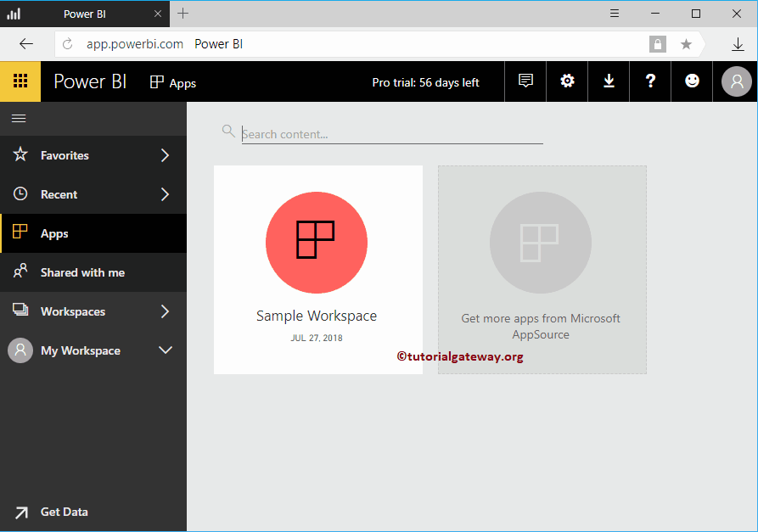Click the My Workspace avatar icon
The width and height of the screenshot is (758, 532).
[20, 350]
